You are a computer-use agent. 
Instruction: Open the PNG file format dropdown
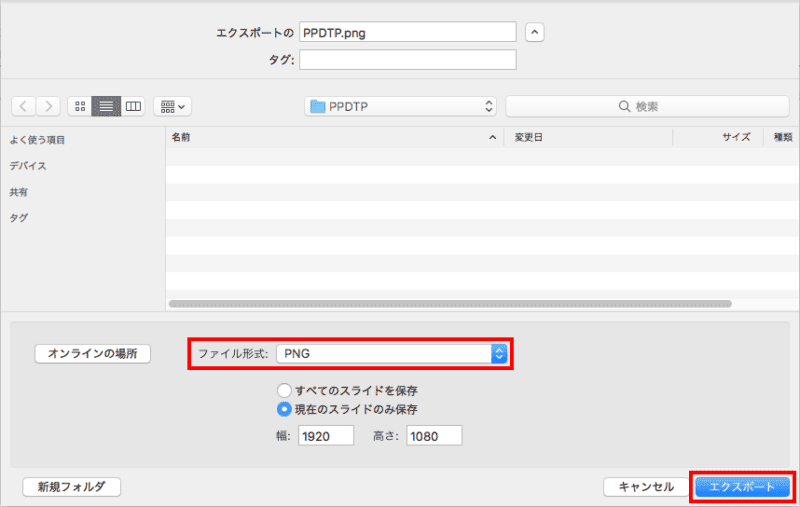392,353
